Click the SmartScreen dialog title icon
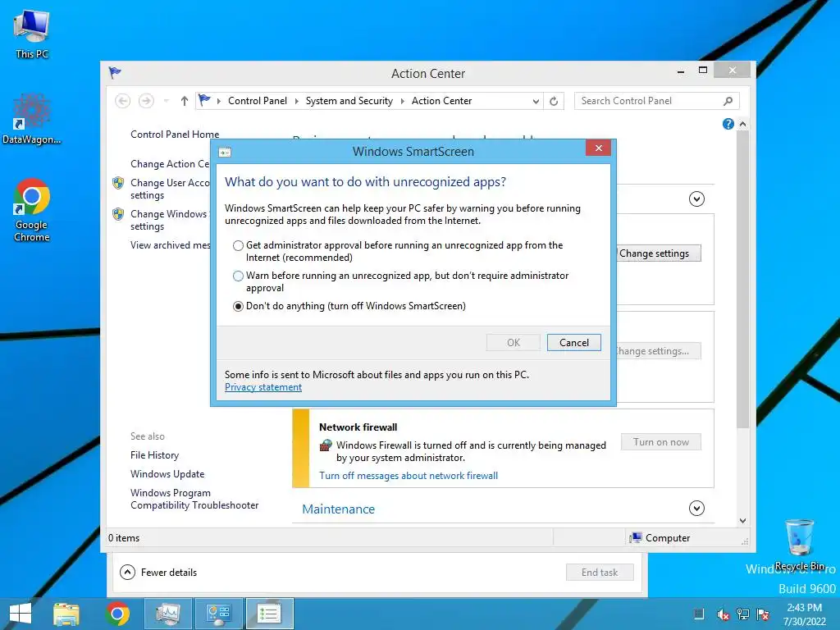This screenshot has width=840, height=630. tap(225, 152)
